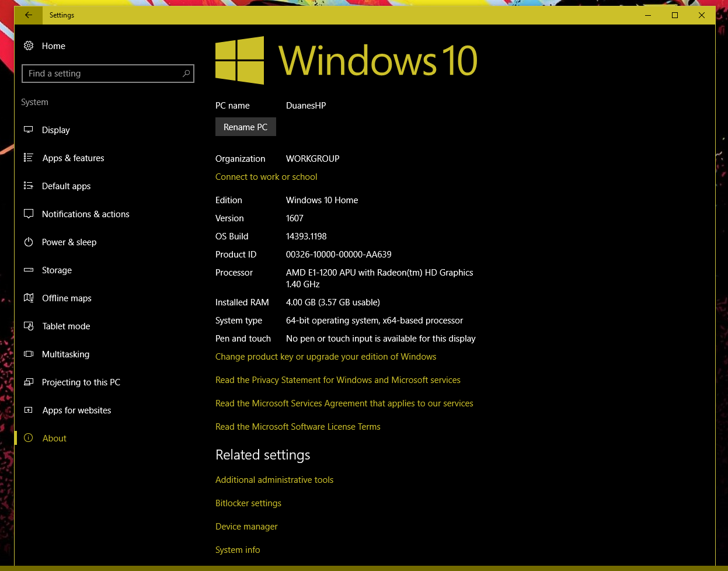Open Bitlocker settings link
The height and width of the screenshot is (571, 728).
(x=248, y=503)
